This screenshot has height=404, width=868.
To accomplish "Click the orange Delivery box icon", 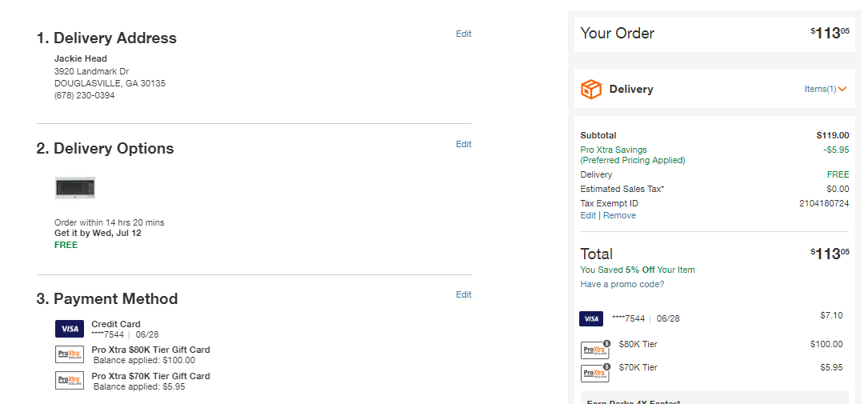I will (590, 89).
